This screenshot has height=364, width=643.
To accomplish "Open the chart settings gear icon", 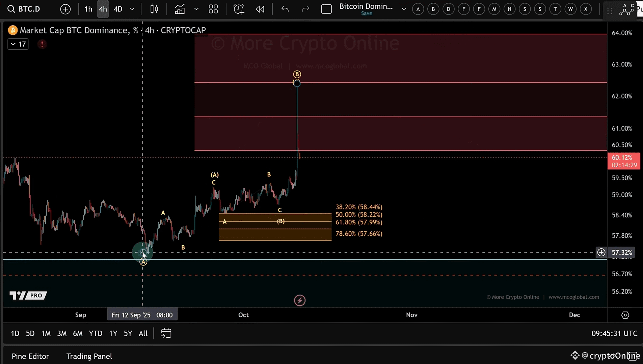I will click(x=625, y=315).
